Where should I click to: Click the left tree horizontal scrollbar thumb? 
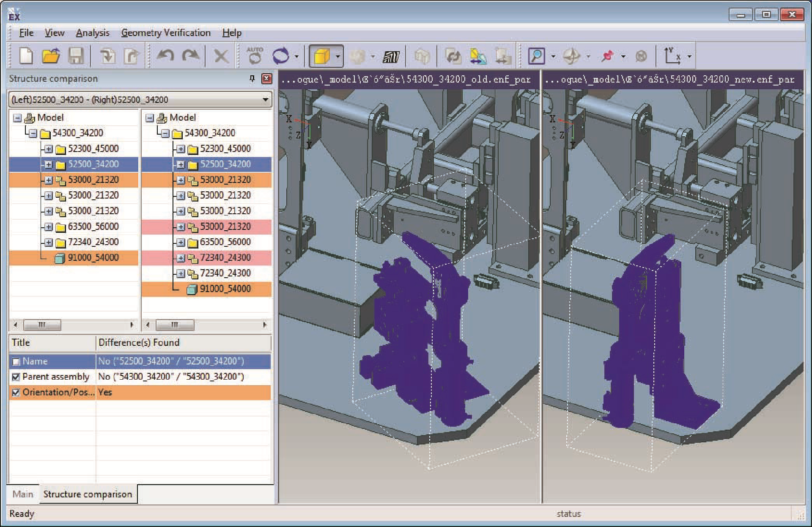42,325
